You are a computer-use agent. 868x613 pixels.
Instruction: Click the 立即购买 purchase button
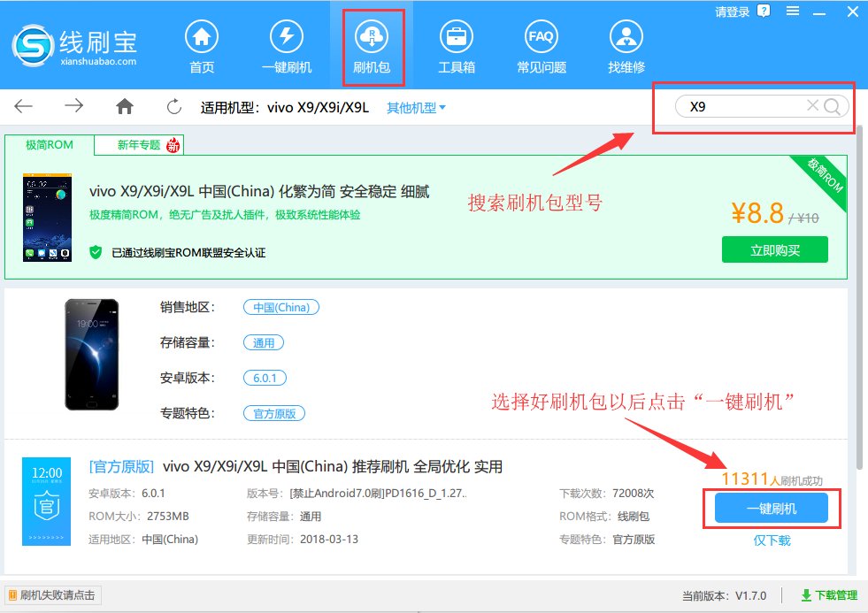pos(774,249)
